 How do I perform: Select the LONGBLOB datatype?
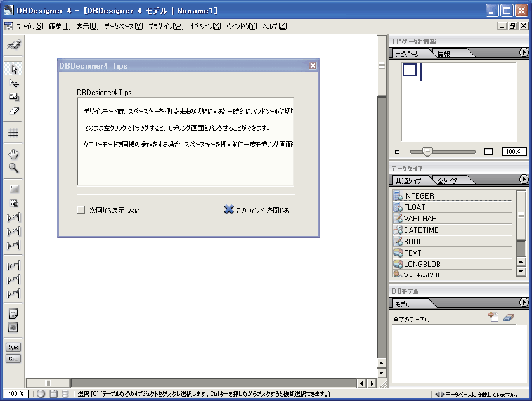453,264
